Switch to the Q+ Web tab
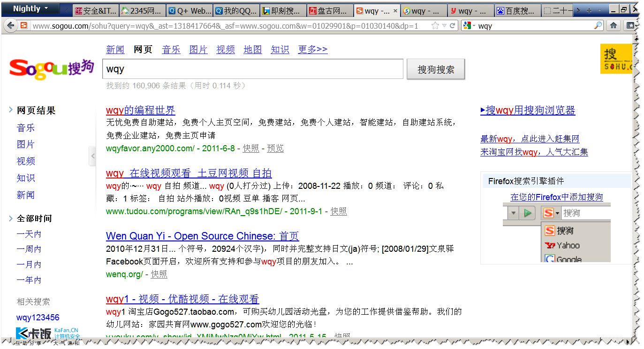Screen dimensions: 644x349 [189, 10]
